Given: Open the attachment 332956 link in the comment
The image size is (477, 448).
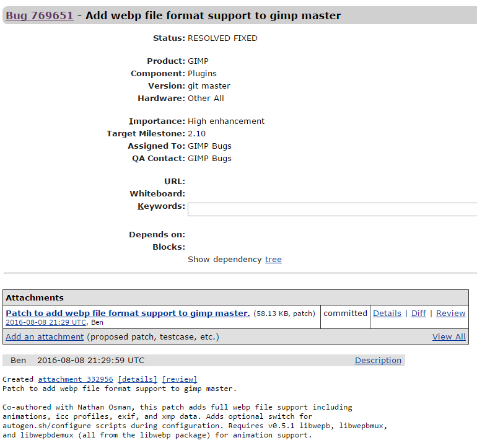Looking at the screenshot, I should point(76,379).
